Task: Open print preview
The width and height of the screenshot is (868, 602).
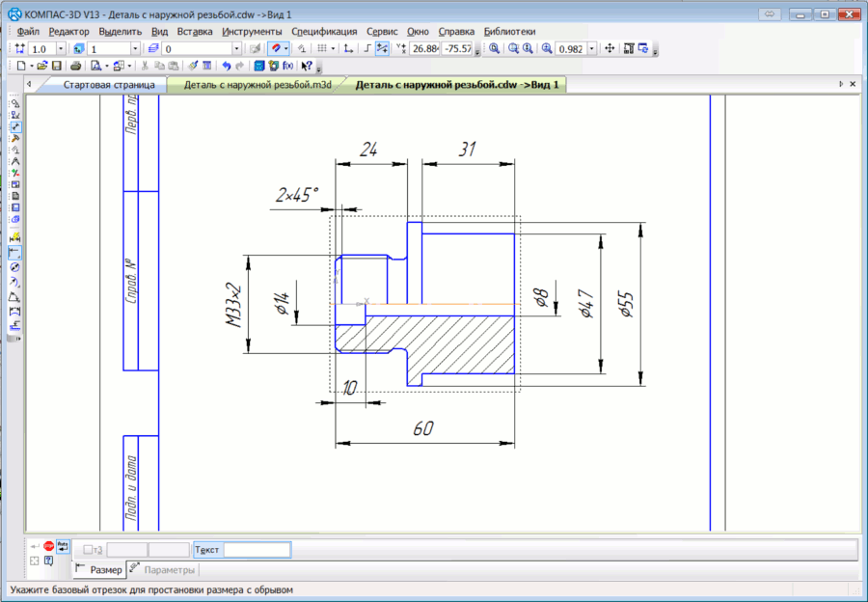Action: [x=95, y=66]
